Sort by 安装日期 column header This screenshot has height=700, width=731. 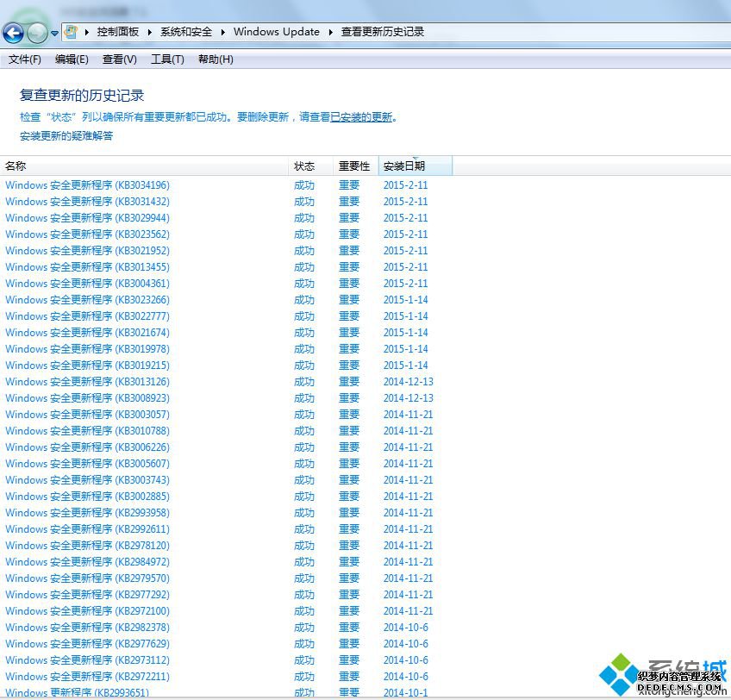(415, 166)
